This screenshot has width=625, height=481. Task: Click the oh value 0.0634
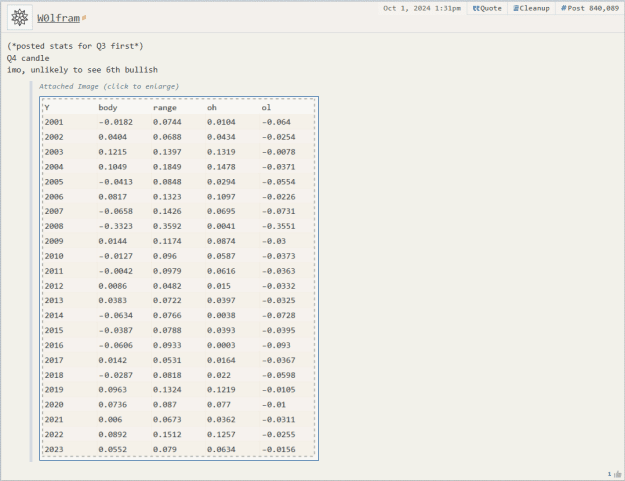[x=221, y=450]
